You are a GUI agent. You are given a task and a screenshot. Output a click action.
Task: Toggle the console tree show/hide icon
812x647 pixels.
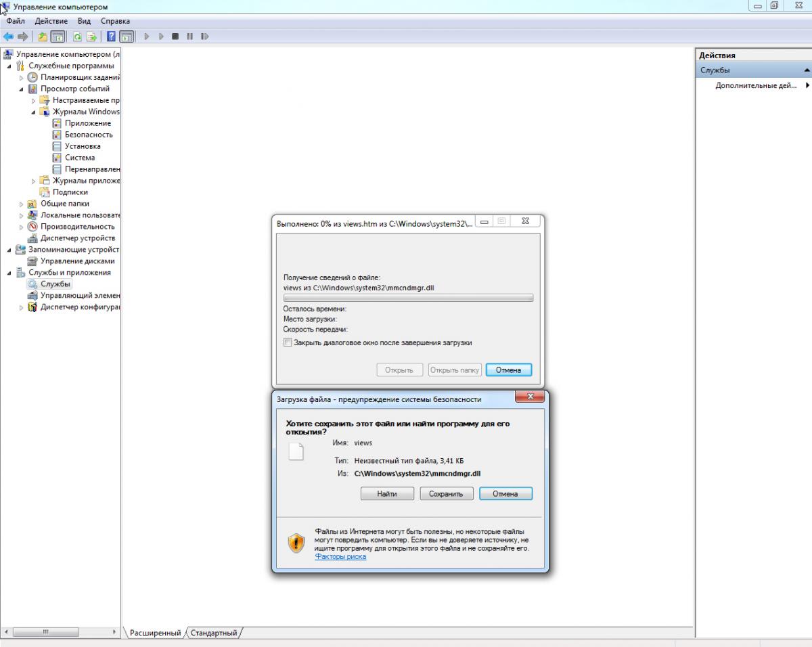(58, 37)
